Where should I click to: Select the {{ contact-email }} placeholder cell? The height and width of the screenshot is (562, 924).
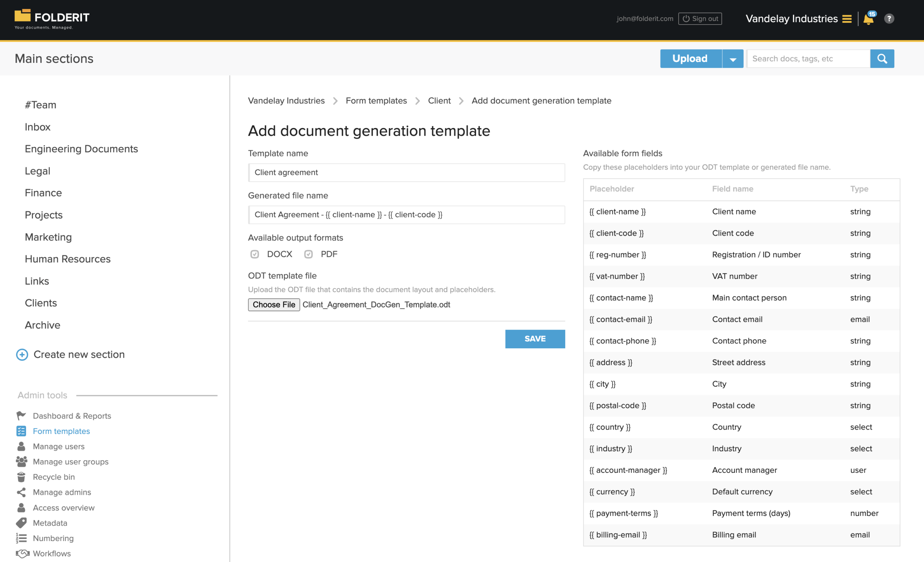[x=620, y=319]
